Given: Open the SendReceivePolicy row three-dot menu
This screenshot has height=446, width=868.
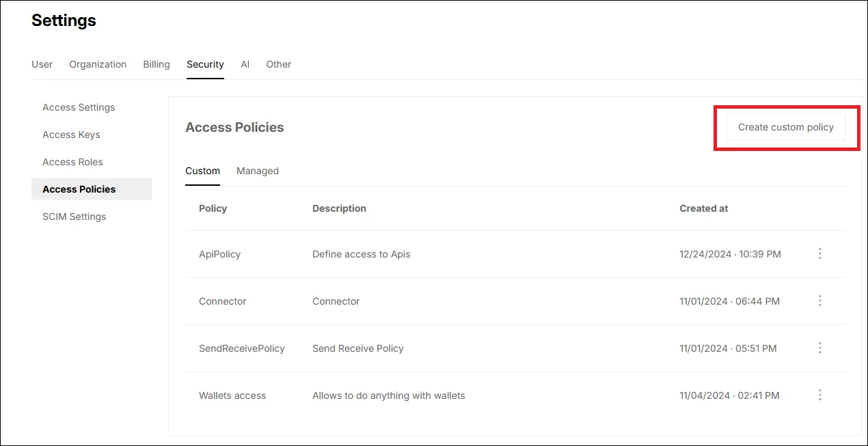Looking at the screenshot, I should tap(820, 348).
